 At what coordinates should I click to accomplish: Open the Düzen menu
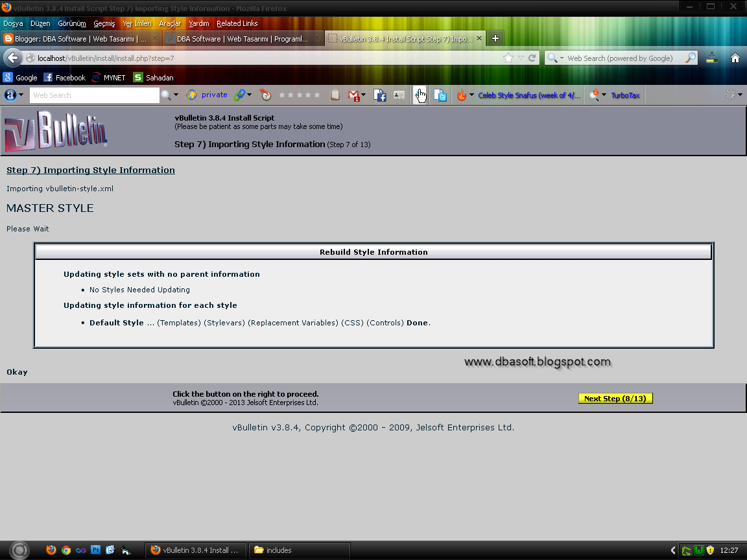(40, 23)
